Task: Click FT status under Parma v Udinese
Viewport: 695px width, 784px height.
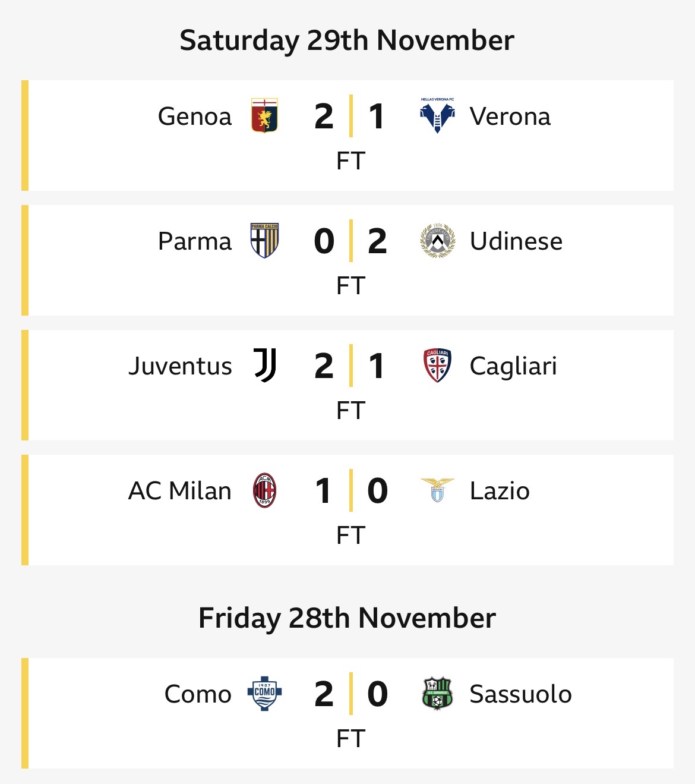Action: click(350, 286)
